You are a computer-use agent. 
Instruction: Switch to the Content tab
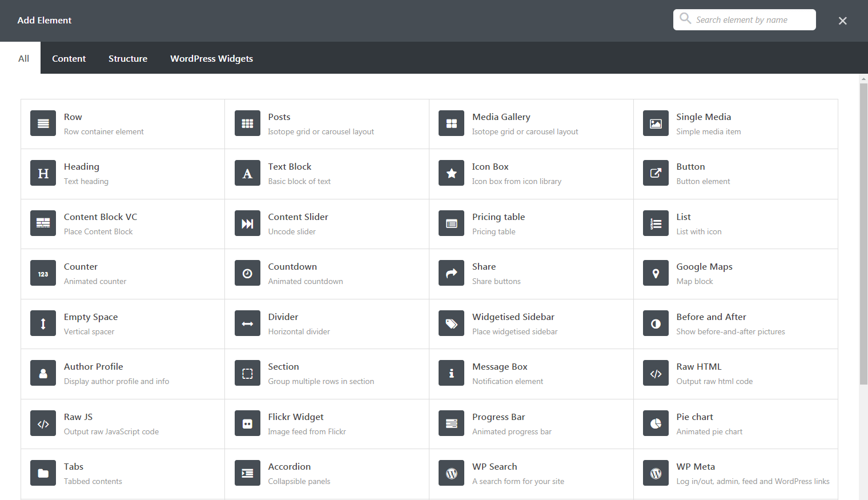(x=69, y=58)
